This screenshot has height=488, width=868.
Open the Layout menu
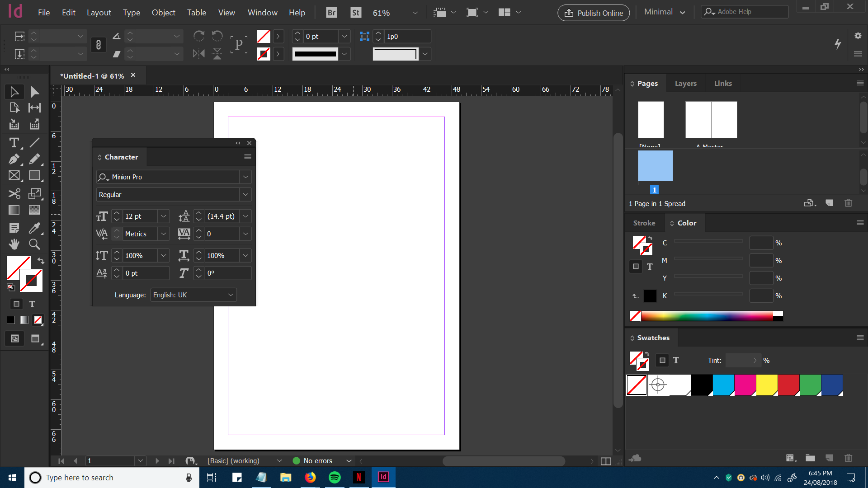coord(99,12)
